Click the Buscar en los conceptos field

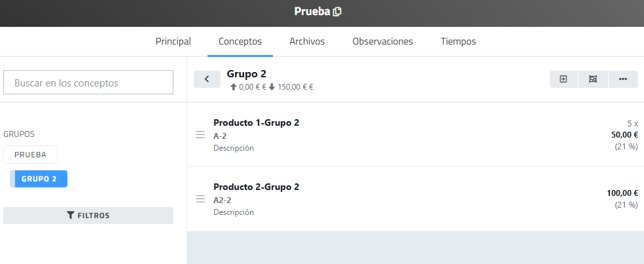tap(88, 83)
